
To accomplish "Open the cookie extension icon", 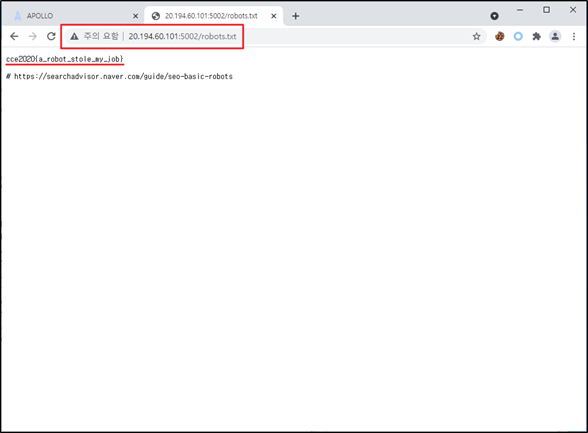I will pyautogui.click(x=500, y=36).
